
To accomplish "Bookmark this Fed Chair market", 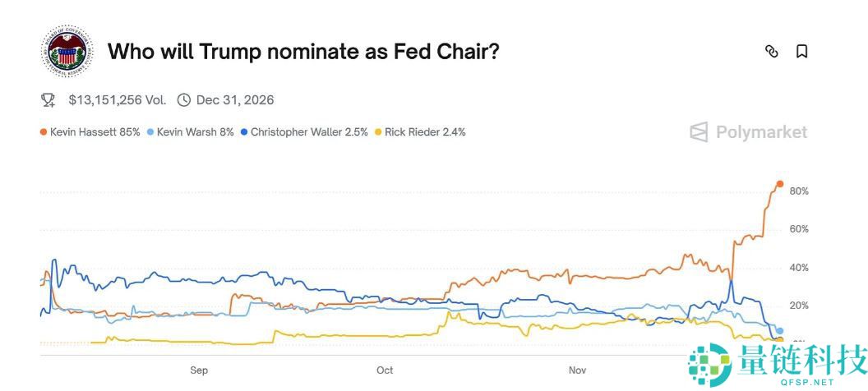I will pyautogui.click(x=802, y=51).
